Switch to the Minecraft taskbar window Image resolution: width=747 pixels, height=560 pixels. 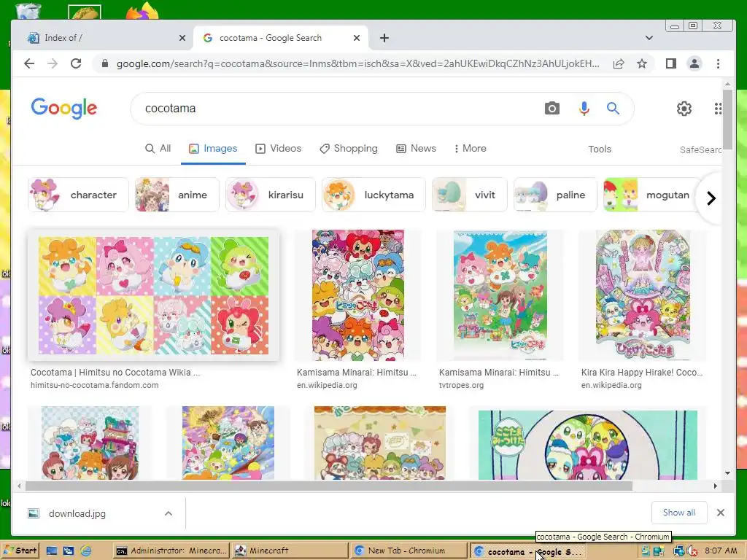coord(290,551)
